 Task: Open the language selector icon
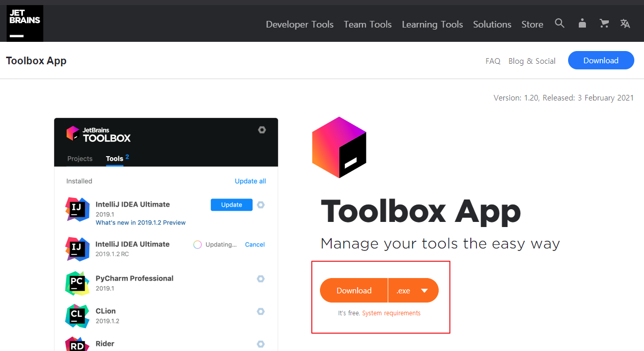625,23
